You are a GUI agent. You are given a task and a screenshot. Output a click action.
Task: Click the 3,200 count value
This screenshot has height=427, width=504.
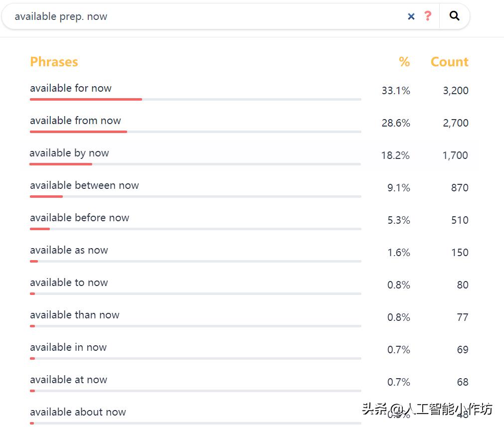(x=455, y=91)
